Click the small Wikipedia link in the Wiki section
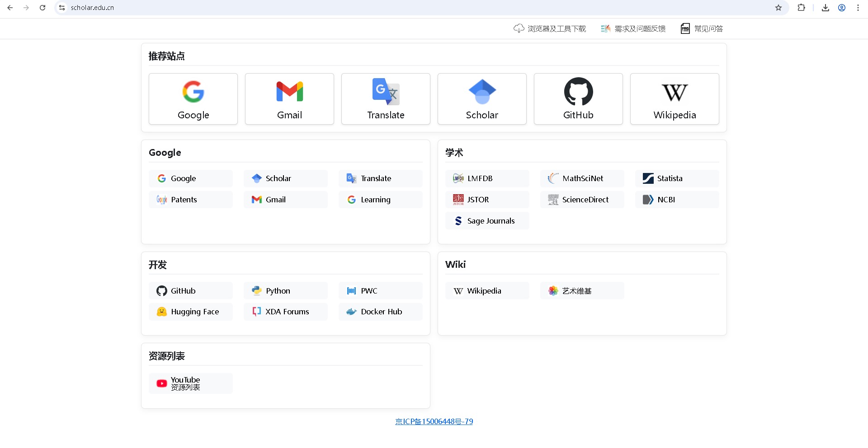Screen dimensions: 868x448 (x=487, y=291)
